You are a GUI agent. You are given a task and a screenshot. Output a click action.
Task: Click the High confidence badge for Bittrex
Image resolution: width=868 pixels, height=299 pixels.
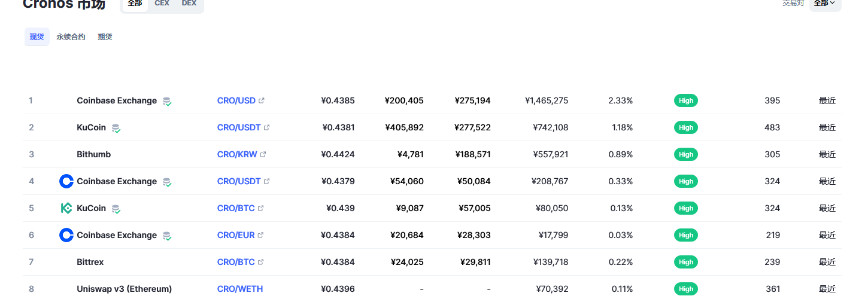tap(686, 262)
